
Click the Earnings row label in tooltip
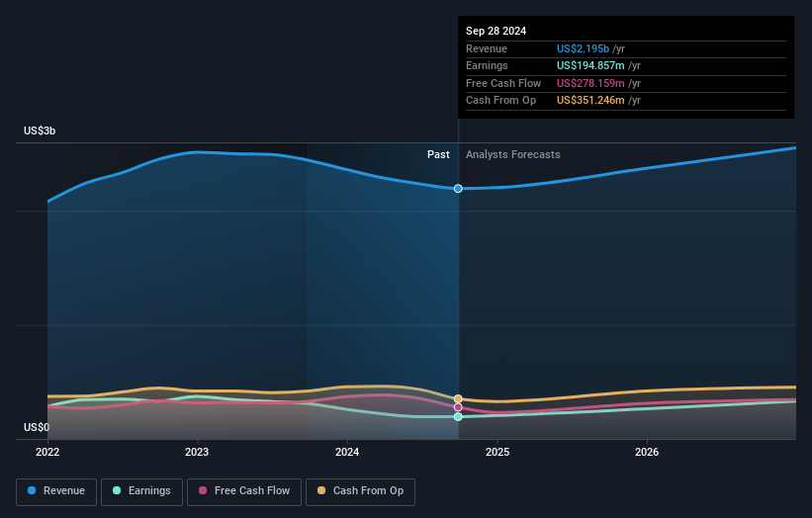pos(487,65)
